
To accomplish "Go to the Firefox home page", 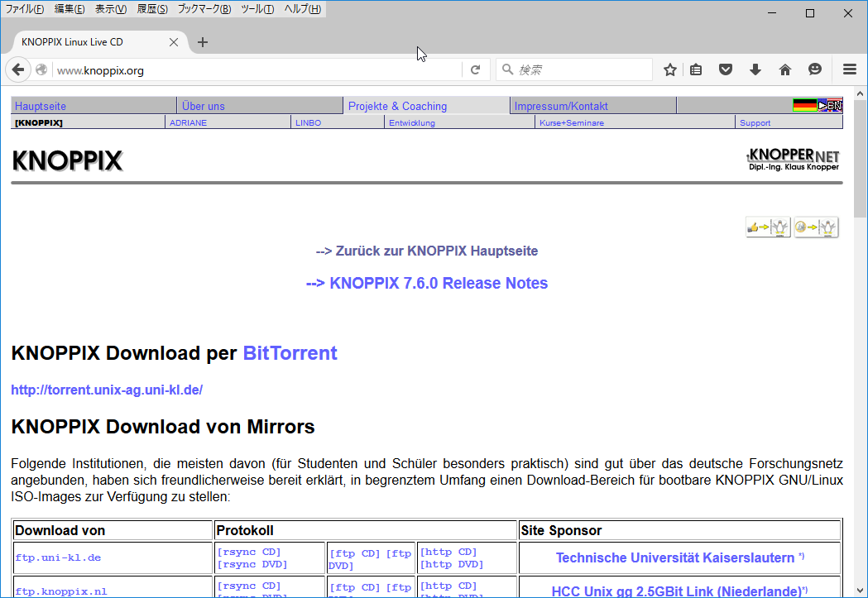I will click(x=785, y=69).
